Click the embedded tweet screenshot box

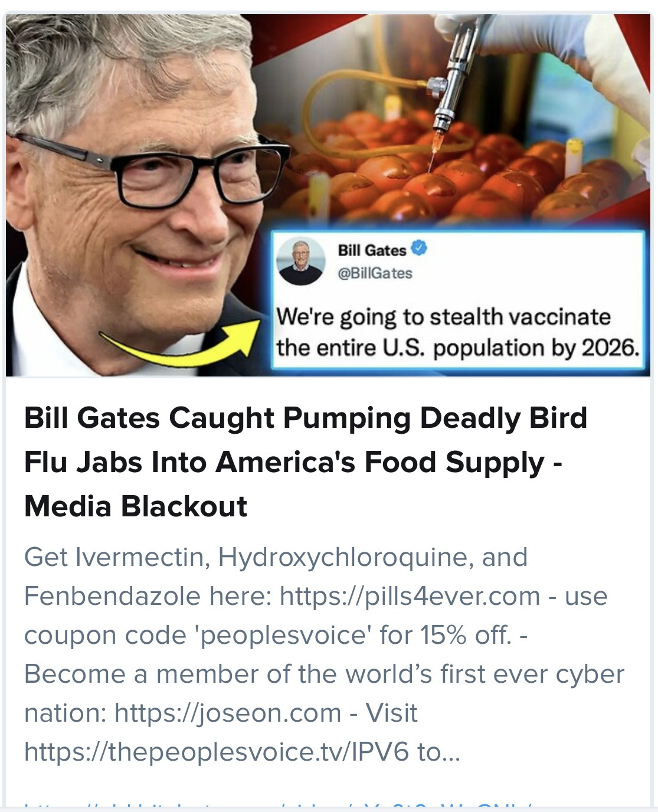point(458,300)
